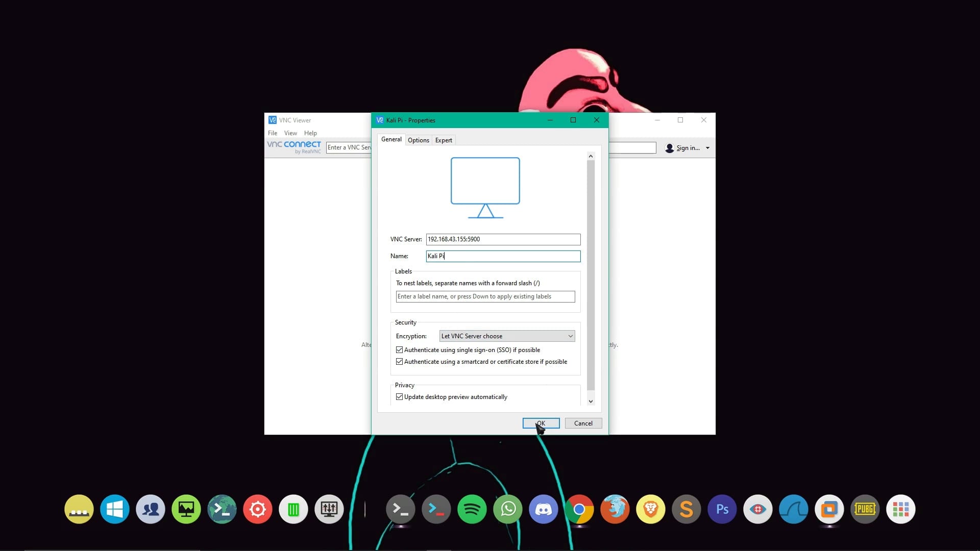
Task: Open the colorful app grid dock icon
Action: pos(901,509)
